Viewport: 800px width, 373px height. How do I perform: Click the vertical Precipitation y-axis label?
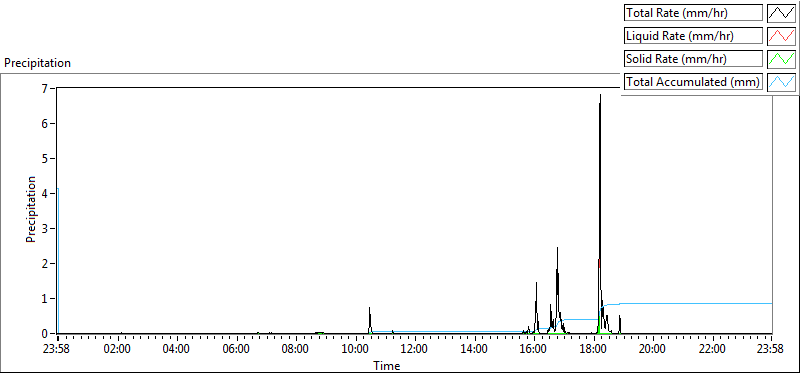(31, 209)
